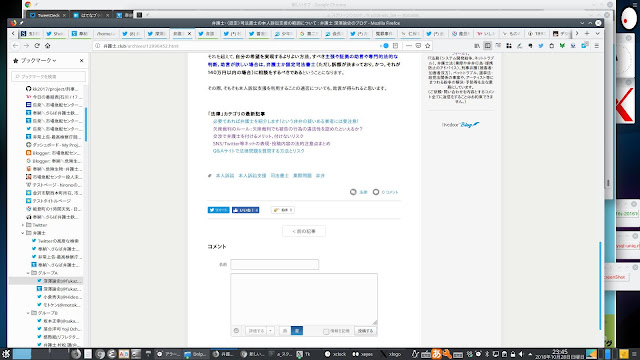The image size is (640, 360).
Task: Open the Firefox home page
Action: coord(47,46)
